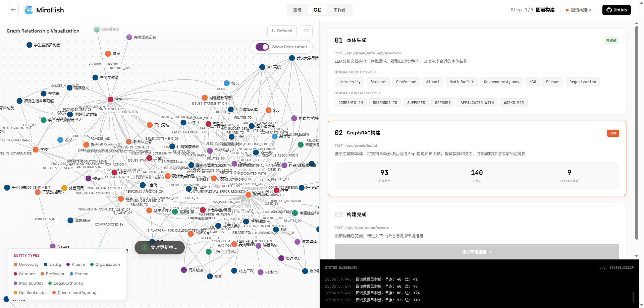Select the 985高校 graph node

[x=262, y=67]
